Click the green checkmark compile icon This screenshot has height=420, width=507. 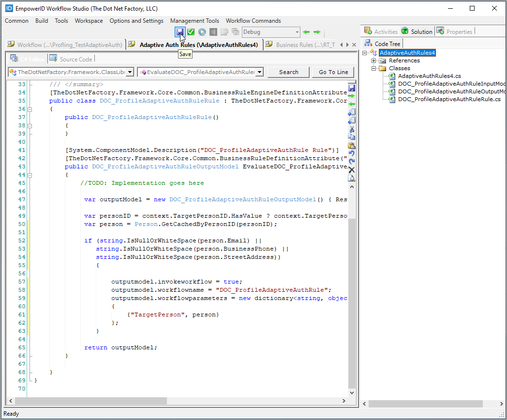point(191,32)
